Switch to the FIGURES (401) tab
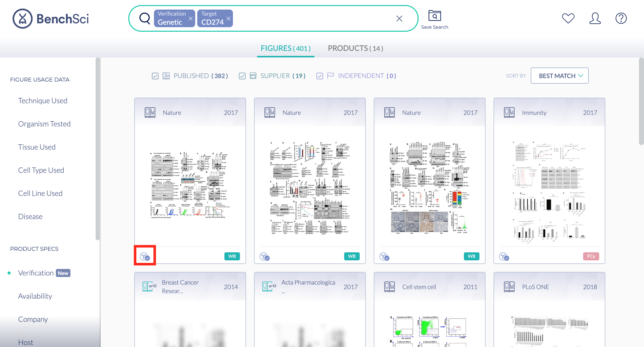The width and height of the screenshot is (644, 347). pyautogui.click(x=286, y=48)
